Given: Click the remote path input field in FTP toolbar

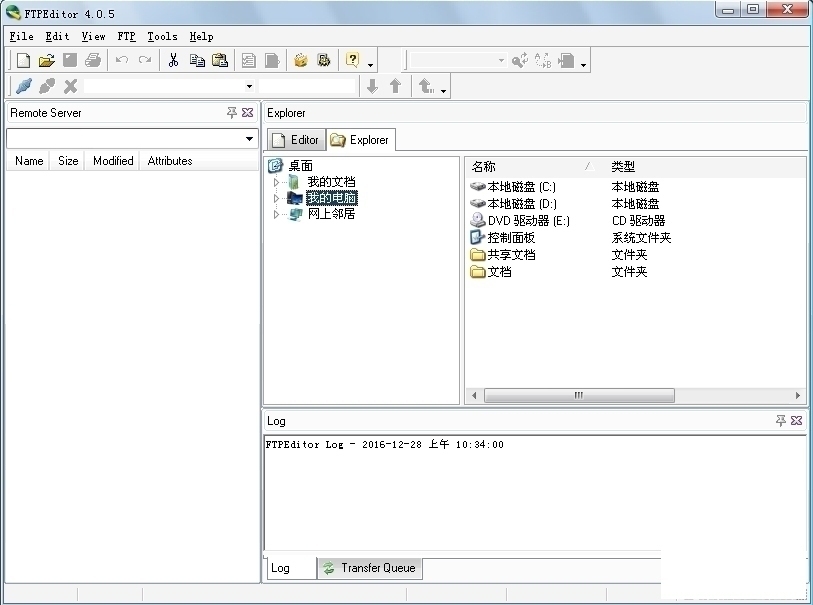Looking at the screenshot, I should pyautogui.click(x=307, y=86).
